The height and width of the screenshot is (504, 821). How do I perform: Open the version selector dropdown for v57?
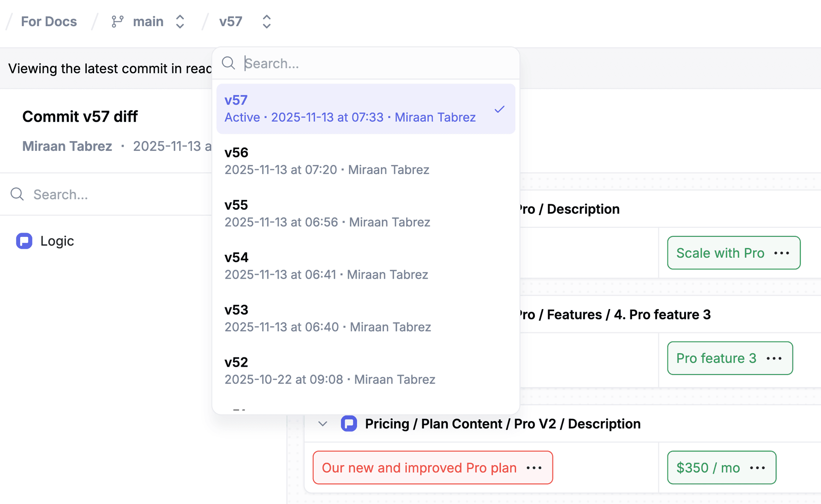tap(266, 21)
